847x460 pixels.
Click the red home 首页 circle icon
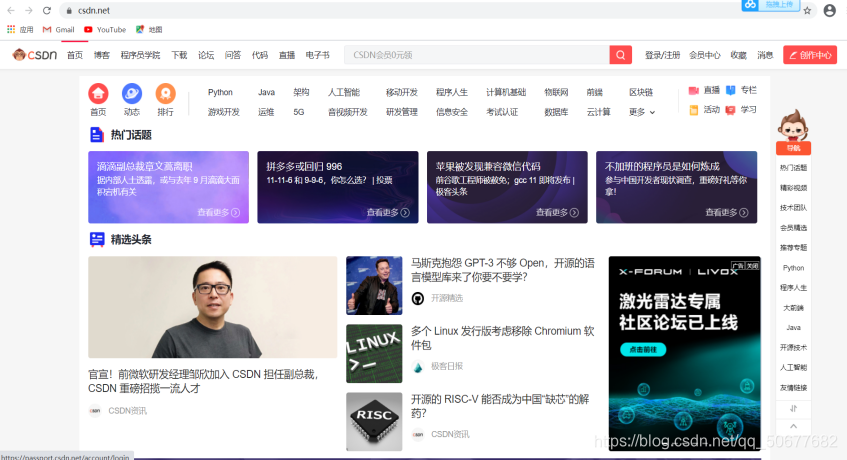pos(98,93)
